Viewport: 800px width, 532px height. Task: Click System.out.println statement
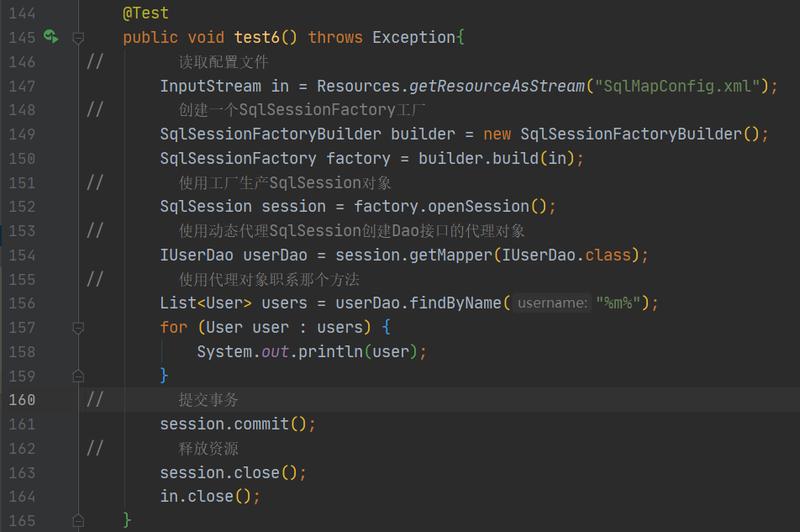pos(311,351)
